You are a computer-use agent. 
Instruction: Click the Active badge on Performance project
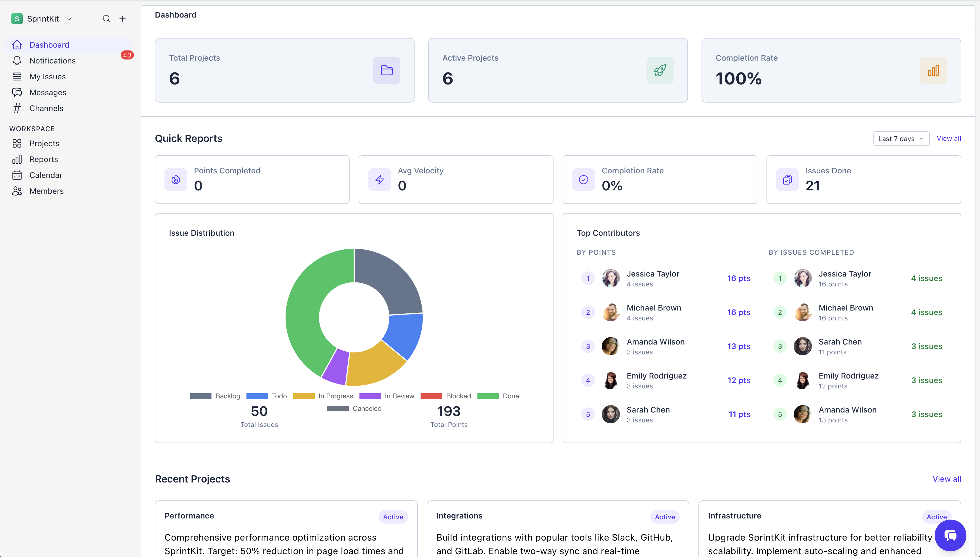pyautogui.click(x=393, y=516)
